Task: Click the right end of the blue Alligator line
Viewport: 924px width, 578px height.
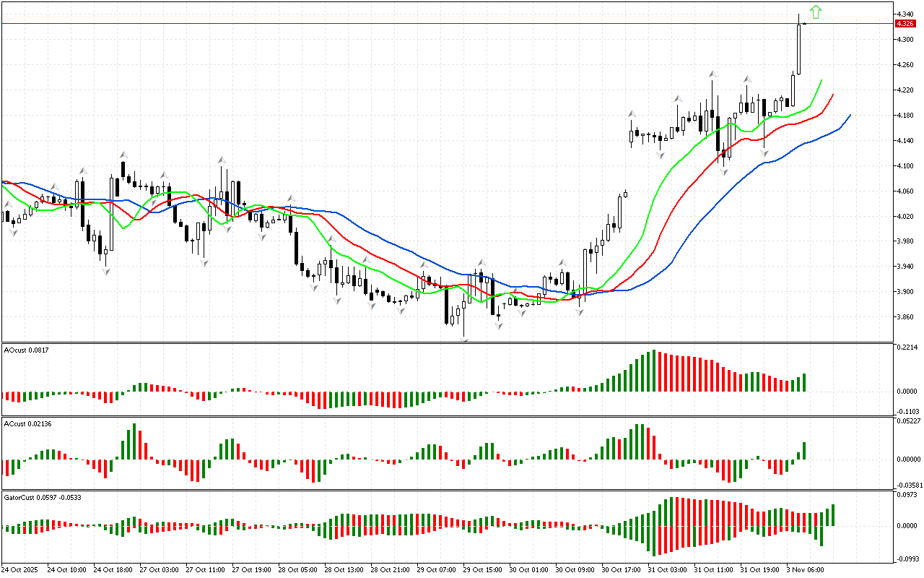Action: [x=850, y=116]
